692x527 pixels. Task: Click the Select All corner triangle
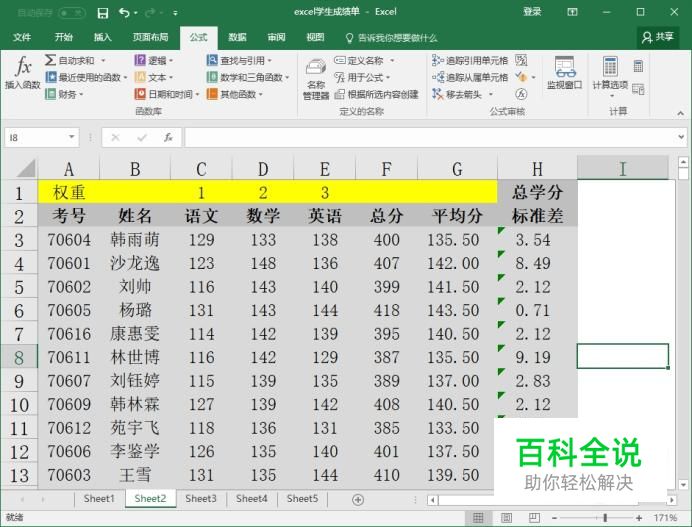point(26,169)
